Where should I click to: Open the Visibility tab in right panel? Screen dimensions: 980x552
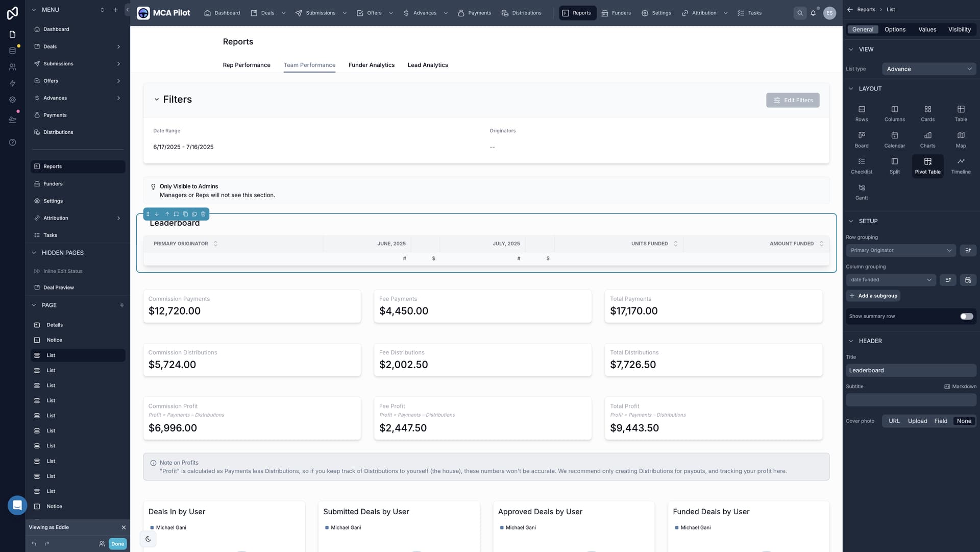click(x=959, y=30)
